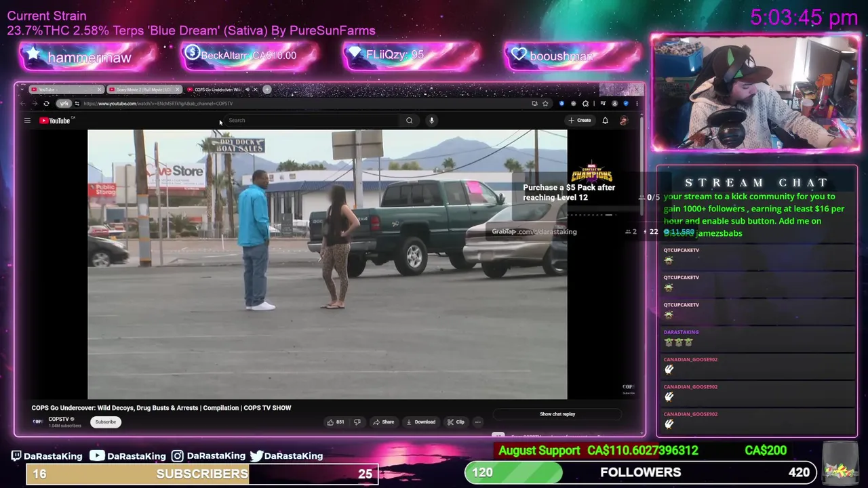Click hammermaw follower alert badge
The height and width of the screenshot is (488, 868).
tap(88, 57)
